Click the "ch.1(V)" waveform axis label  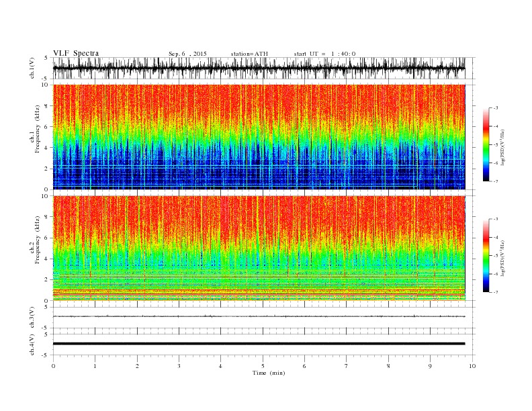pos(32,68)
